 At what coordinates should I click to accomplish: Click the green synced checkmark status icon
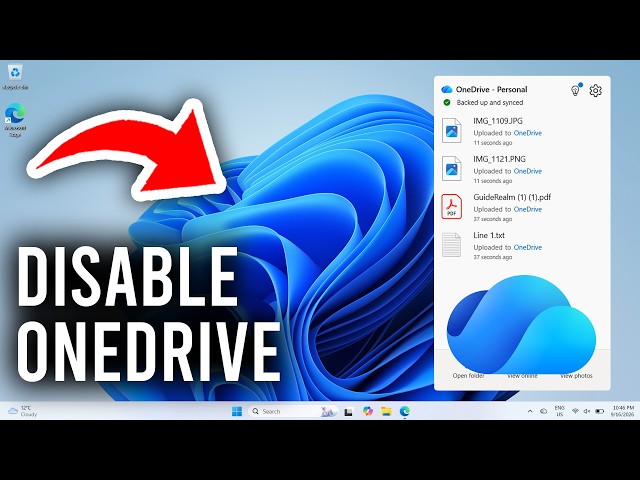[x=447, y=102]
